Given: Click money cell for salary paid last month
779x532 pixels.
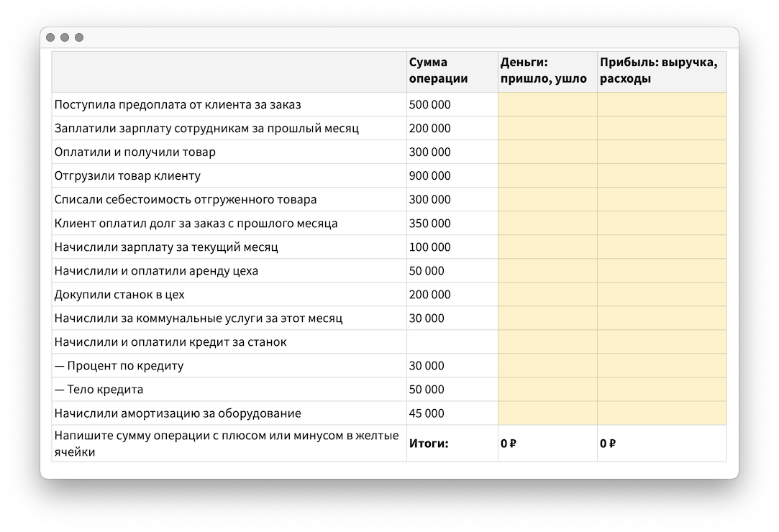Looking at the screenshot, I should point(547,128).
